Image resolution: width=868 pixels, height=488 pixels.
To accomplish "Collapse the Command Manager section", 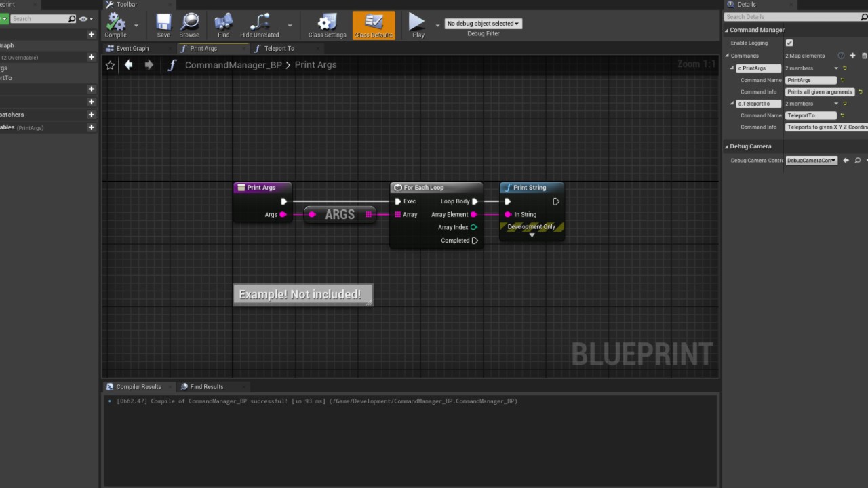I will [727, 30].
